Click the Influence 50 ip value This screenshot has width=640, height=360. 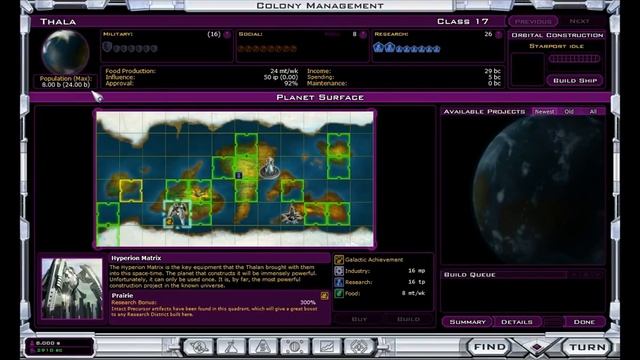281,77
